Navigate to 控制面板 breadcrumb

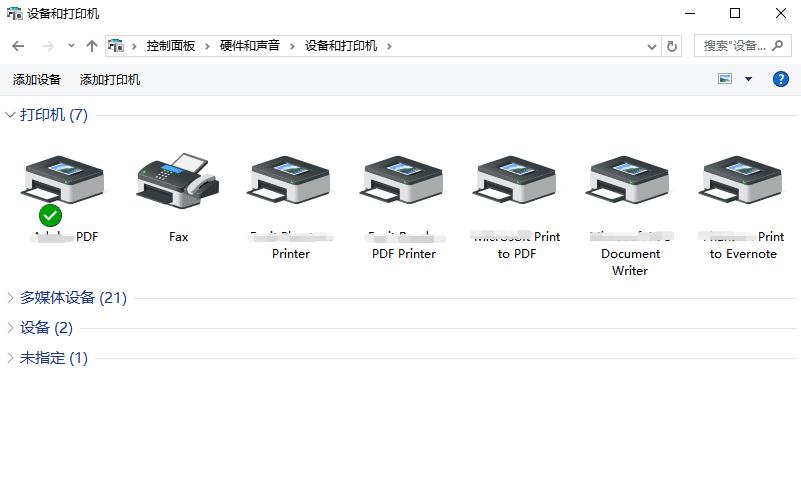click(171, 46)
